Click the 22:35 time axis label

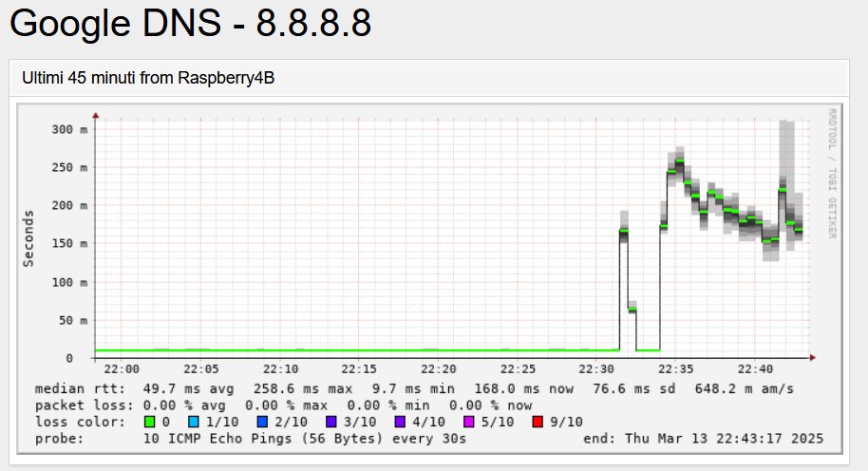[x=676, y=369]
